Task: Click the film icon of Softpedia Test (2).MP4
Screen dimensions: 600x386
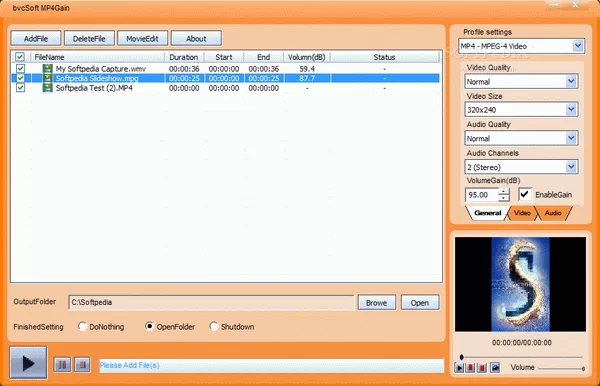Action: click(47, 88)
